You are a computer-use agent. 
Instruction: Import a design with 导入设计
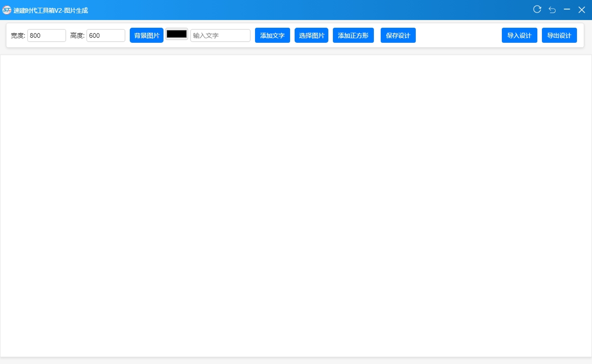pos(519,35)
